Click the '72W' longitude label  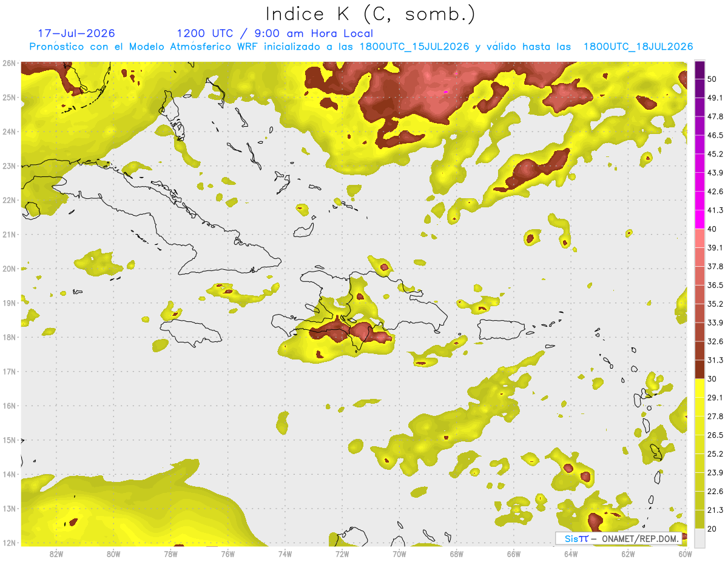click(x=342, y=554)
